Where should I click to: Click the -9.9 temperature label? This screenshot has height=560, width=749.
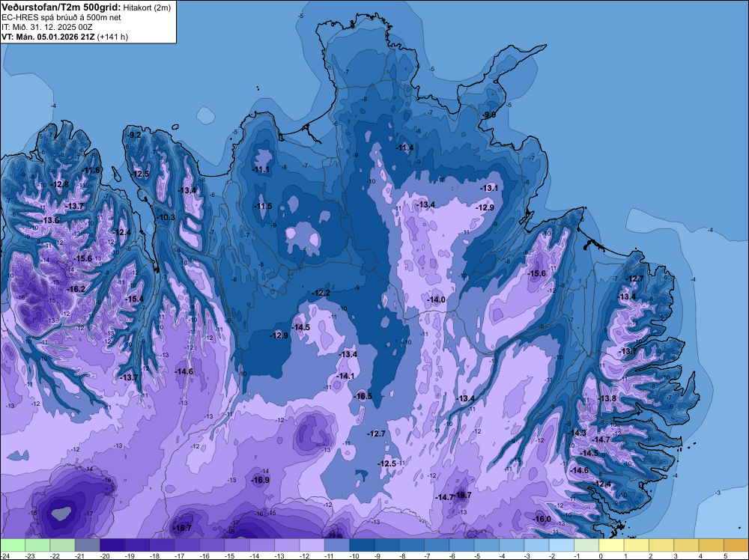pyautogui.click(x=488, y=115)
